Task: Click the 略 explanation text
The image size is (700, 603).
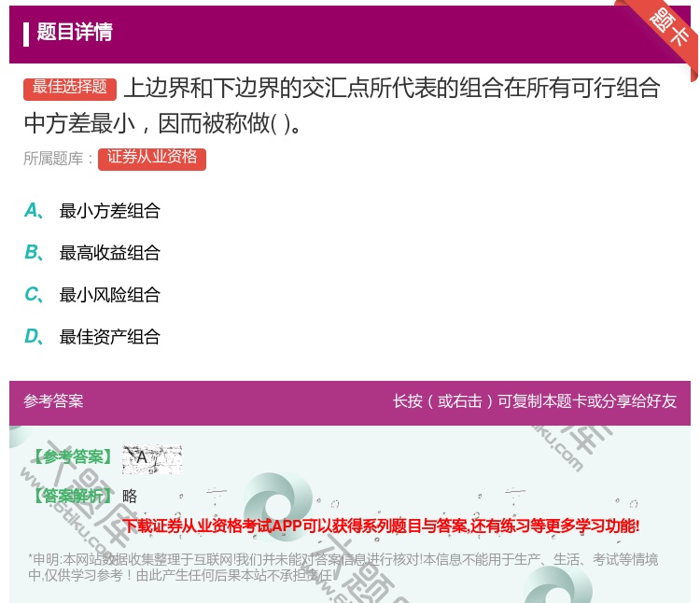Action: pyautogui.click(x=130, y=496)
